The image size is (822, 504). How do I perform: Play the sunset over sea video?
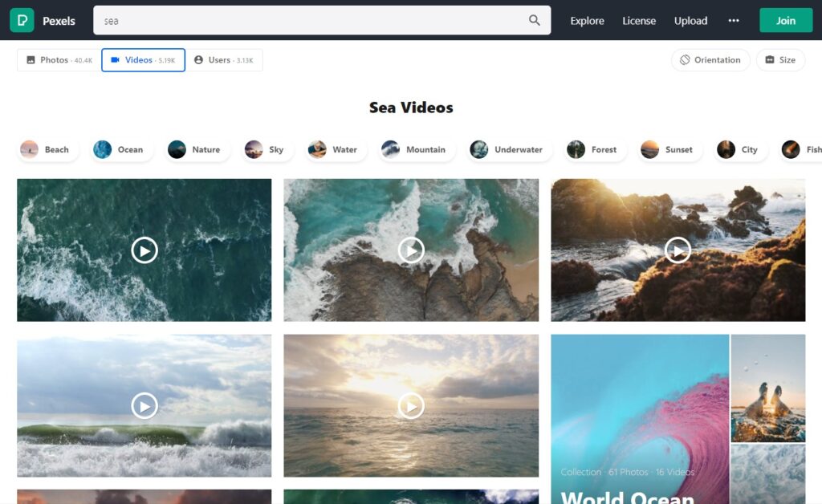click(x=411, y=406)
